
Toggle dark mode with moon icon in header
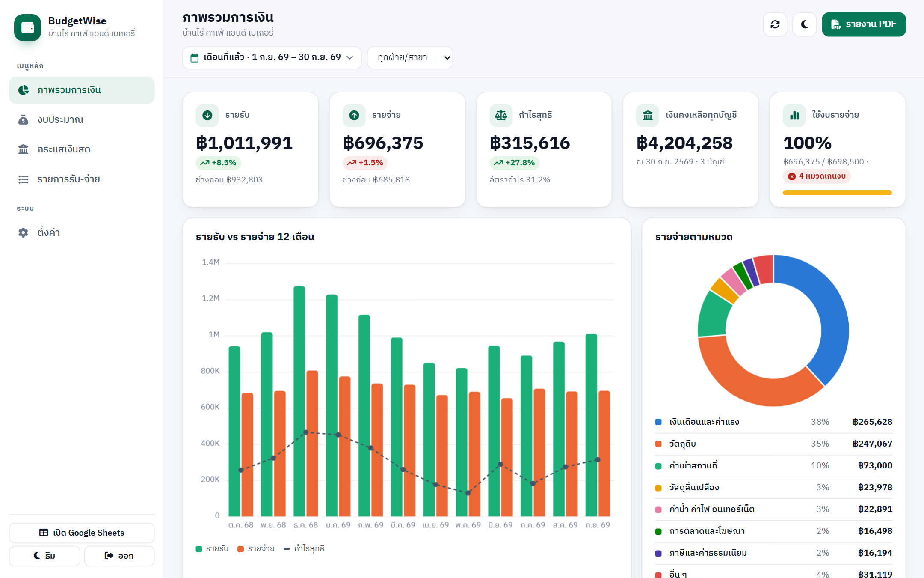tap(804, 24)
